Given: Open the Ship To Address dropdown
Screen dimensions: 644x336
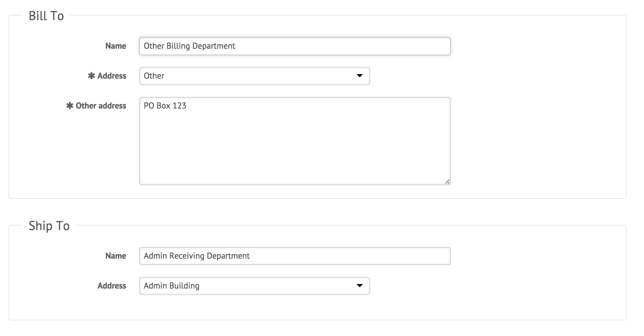Looking at the screenshot, I should [254, 286].
